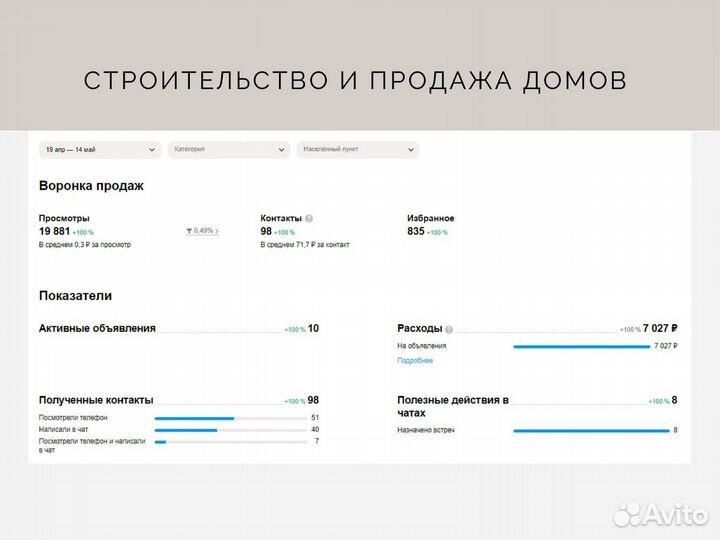Image resolution: width=720 pixels, height=540 pixels.
Task: Click the Полученные контакты label
Action: 96,400
